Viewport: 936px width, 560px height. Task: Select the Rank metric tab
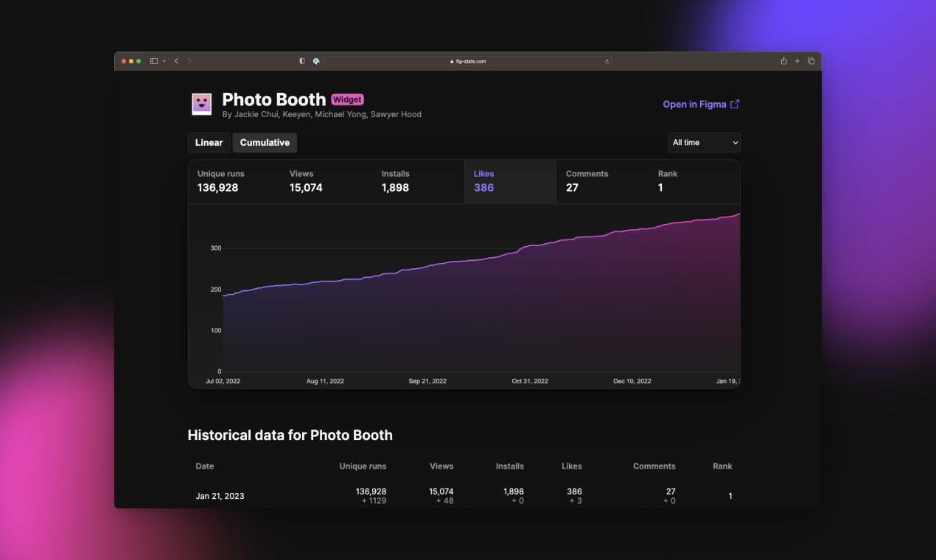click(x=694, y=181)
